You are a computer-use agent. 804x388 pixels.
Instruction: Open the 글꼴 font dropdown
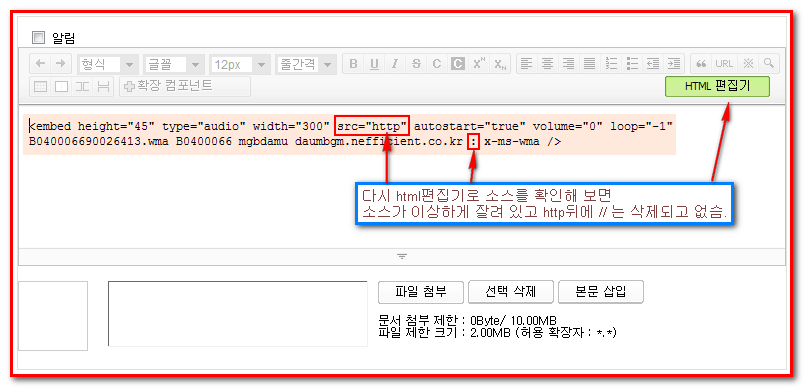click(x=174, y=64)
